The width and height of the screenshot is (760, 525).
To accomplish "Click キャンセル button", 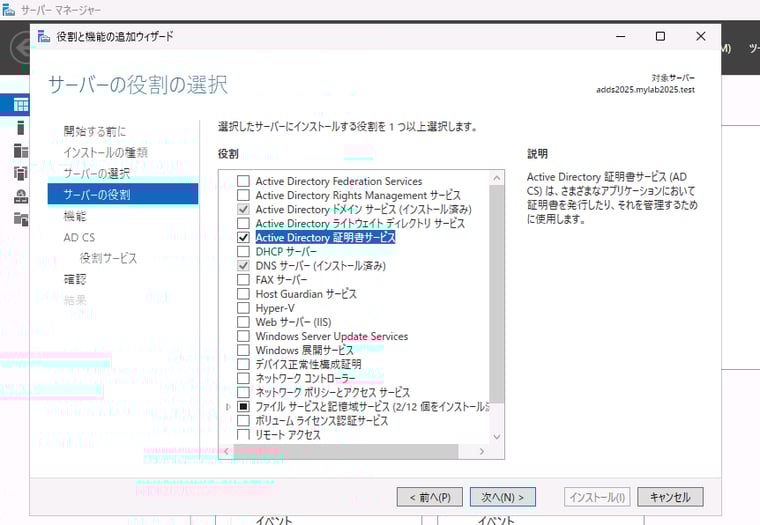I will tap(670, 497).
